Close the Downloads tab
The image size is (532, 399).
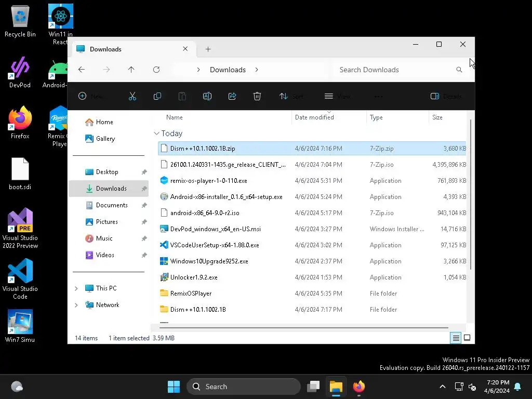185,49
